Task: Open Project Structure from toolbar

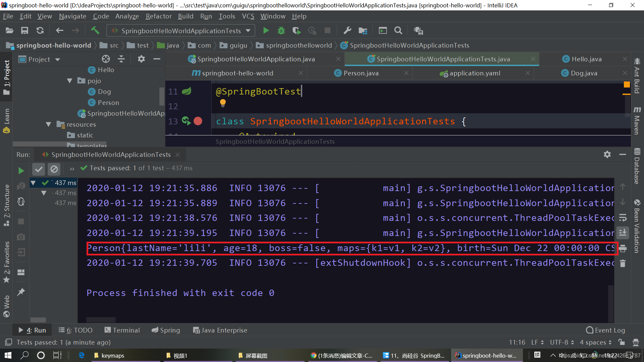Action: click(363, 31)
